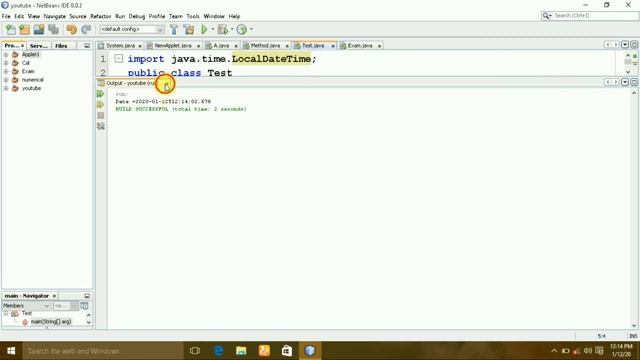Open the Source menu
Viewport: 640px width, 360px height.
click(x=78, y=16)
